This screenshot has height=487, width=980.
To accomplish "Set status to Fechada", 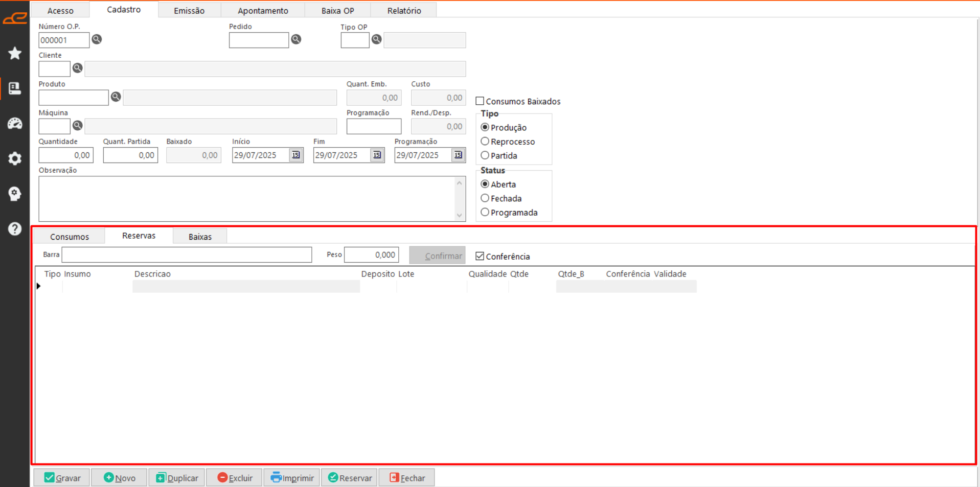I will pyautogui.click(x=485, y=198).
